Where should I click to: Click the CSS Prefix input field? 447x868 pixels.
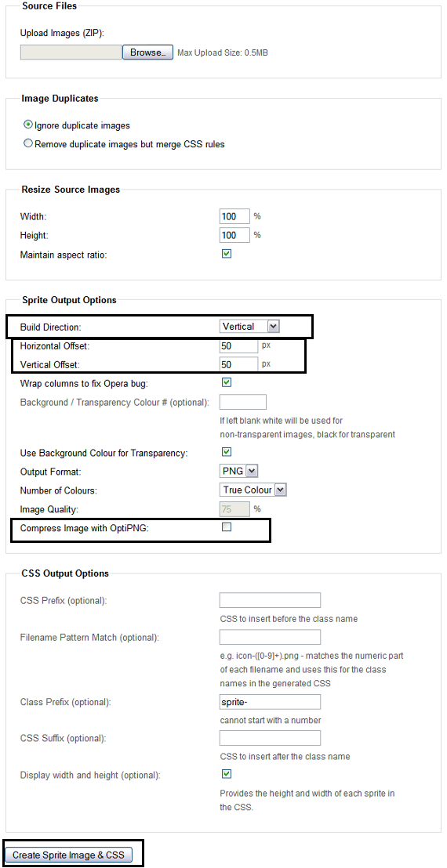[271, 600]
